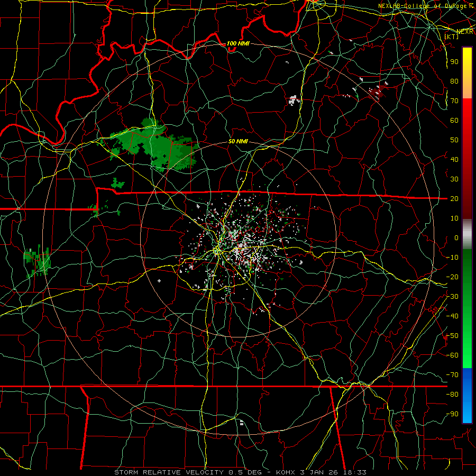Click the -70 value on the velocity scale

[452, 375]
